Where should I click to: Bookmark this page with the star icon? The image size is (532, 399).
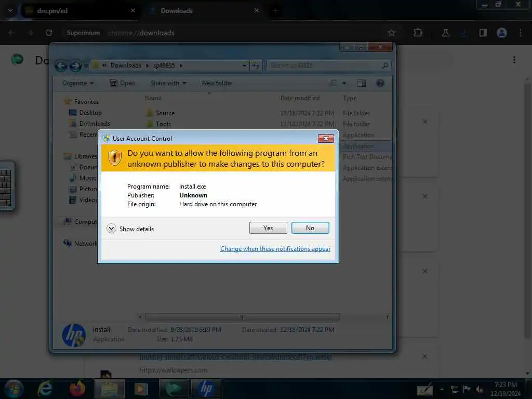(392, 33)
